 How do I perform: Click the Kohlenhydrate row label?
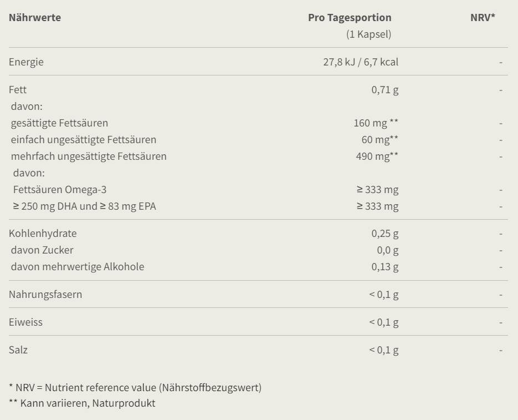pos(43,233)
